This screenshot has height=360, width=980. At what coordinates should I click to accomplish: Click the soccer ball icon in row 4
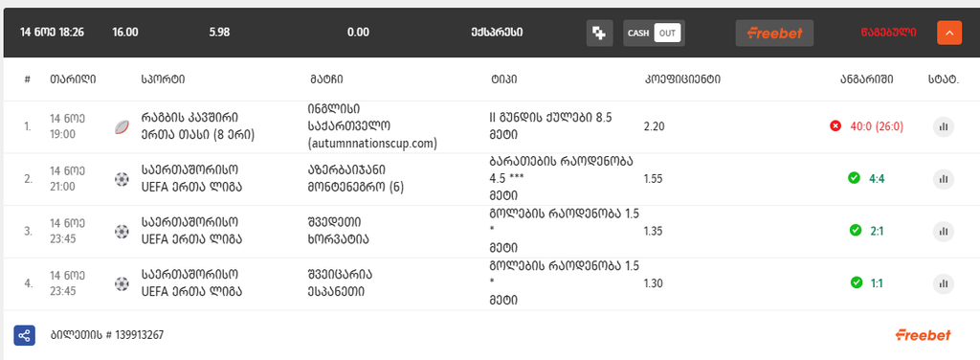122,283
